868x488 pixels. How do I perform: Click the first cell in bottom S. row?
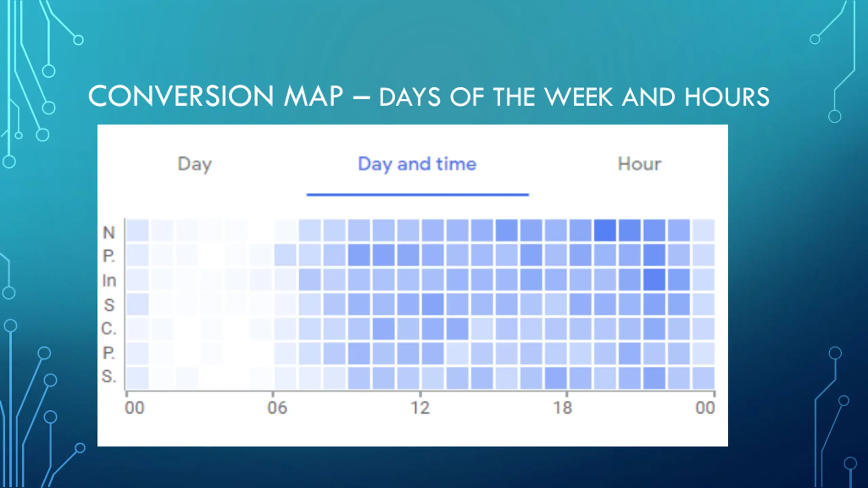pyautogui.click(x=137, y=378)
